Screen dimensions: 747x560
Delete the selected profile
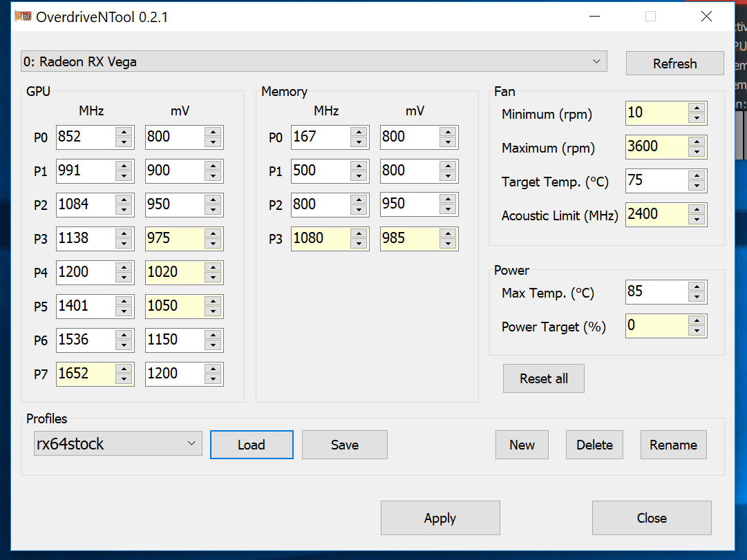pos(594,445)
